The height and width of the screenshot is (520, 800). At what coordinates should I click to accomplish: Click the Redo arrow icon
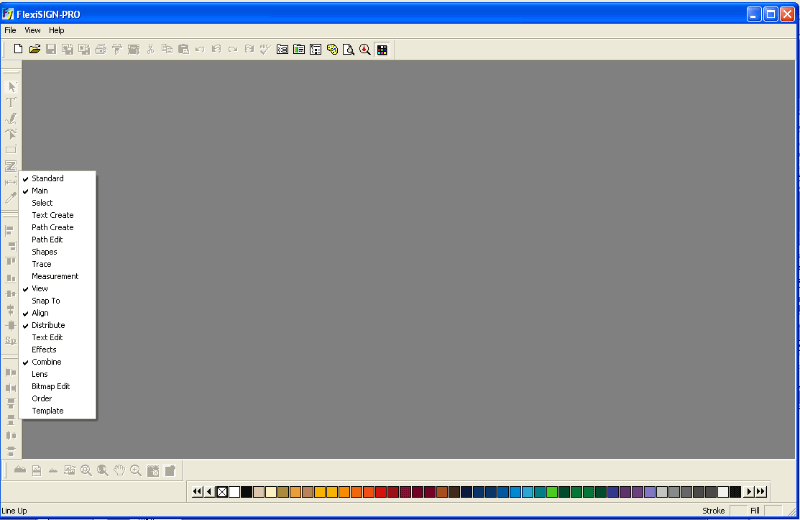click(x=233, y=49)
